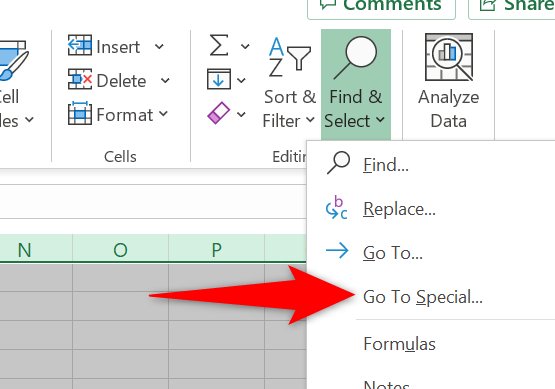Click the Delete cells icon
Viewport: 555px width, 389px height.
click(80, 79)
